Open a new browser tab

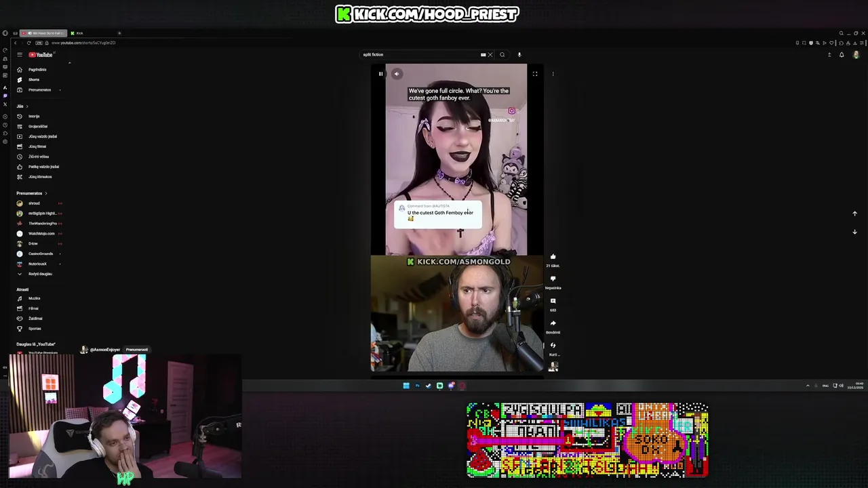point(119,33)
